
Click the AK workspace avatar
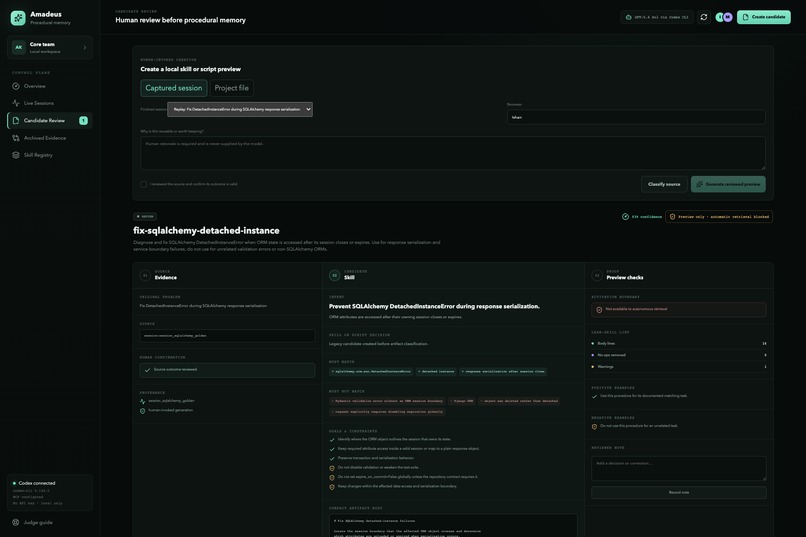pos(19,47)
